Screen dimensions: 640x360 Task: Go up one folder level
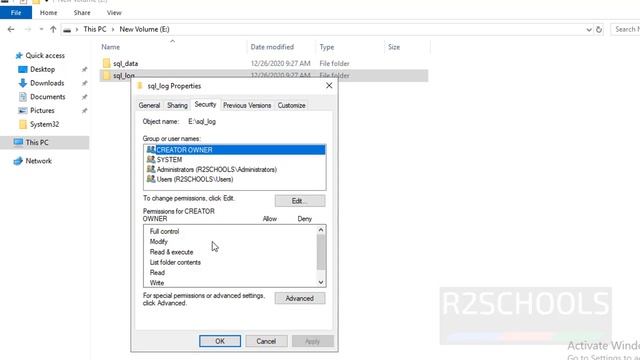[53, 29]
